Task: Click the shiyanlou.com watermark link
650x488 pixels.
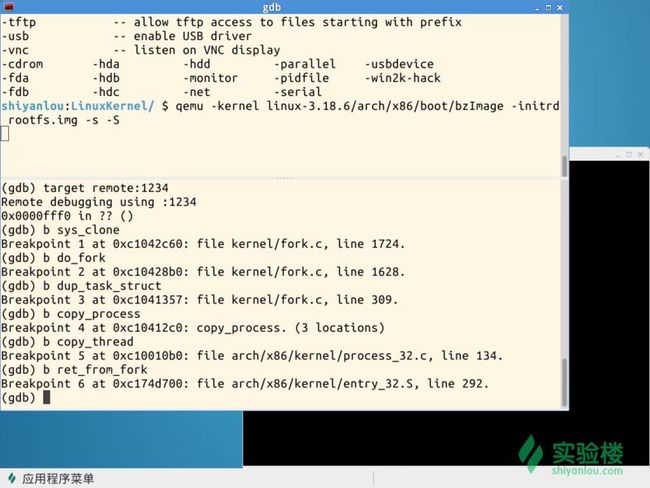Action: 587,471
